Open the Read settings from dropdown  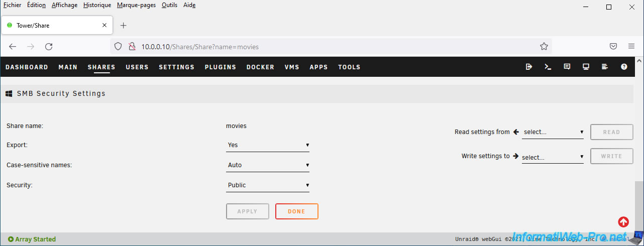coord(553,132)
